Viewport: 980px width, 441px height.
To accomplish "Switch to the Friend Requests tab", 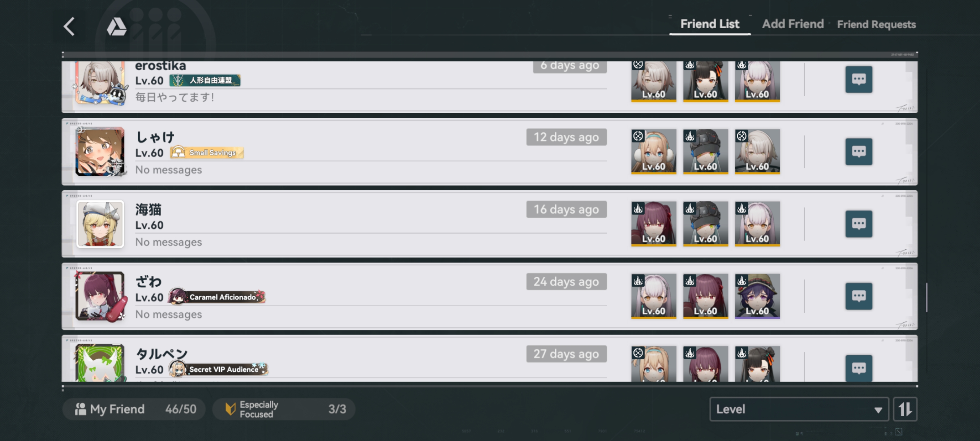I will (x=876, y=24).
